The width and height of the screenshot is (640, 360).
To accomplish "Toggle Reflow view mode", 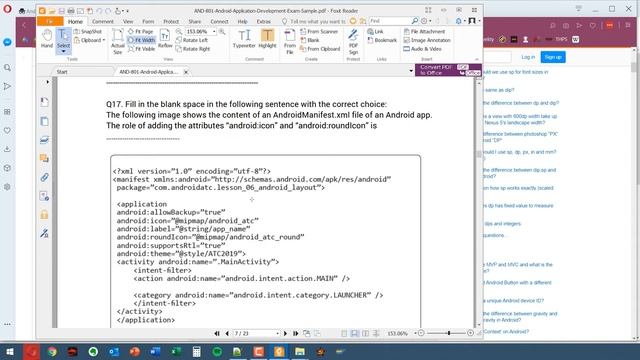I will tap(165, 39).
